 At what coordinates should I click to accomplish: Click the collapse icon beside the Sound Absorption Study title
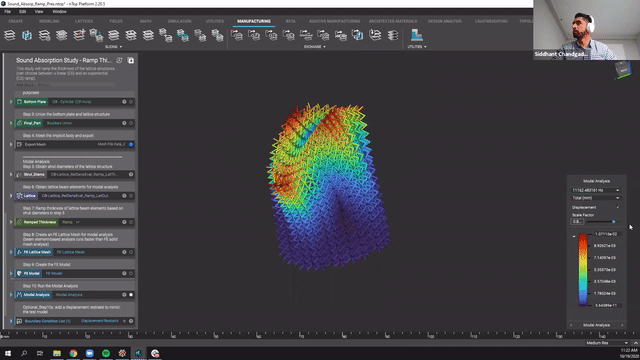point(119,60)
